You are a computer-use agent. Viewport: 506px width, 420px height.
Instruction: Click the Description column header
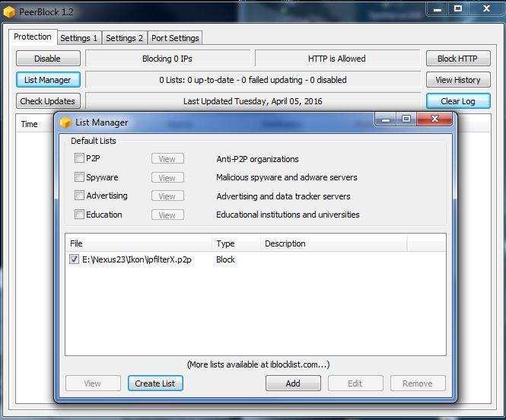pyautogui.click(x=334, y=243)
